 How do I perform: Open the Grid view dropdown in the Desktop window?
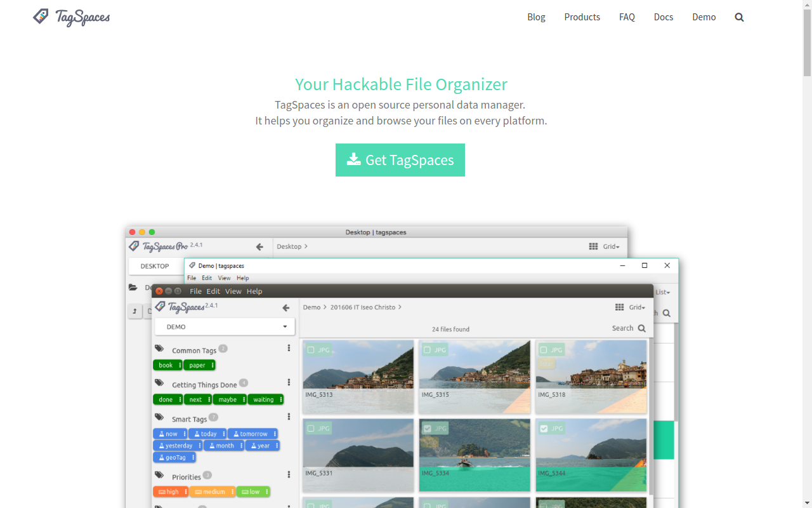[x=611, y=246]
